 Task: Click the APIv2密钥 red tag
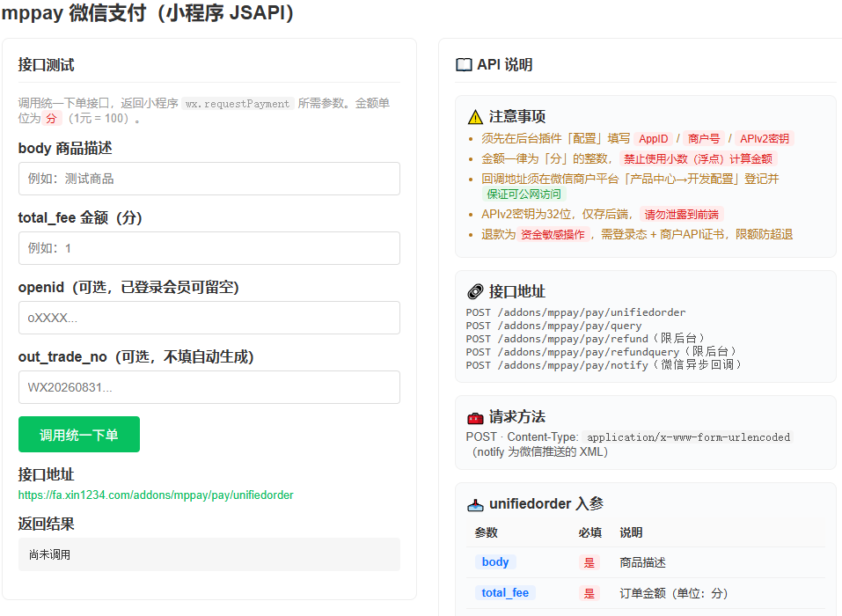tap(765, 138)
